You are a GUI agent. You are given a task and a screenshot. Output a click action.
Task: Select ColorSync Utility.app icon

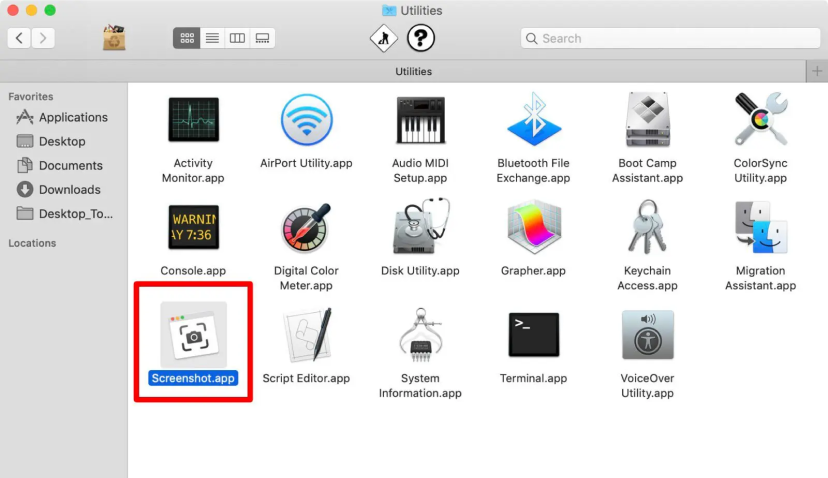click(x=760, y=119)
